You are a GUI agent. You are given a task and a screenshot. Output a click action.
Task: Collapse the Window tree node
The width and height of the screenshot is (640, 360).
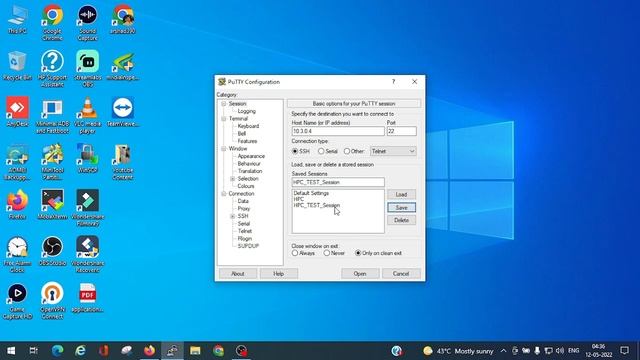point(224,149)
